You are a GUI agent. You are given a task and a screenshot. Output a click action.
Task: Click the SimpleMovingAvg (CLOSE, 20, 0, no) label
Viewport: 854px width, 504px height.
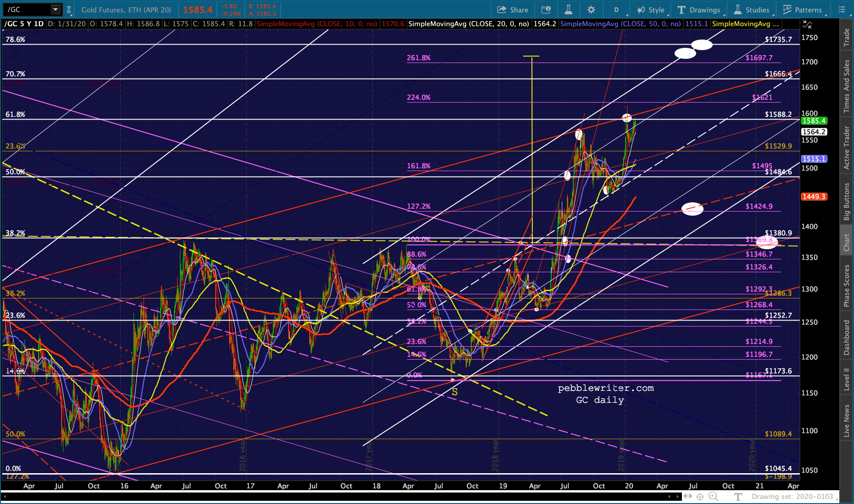tap(468, 23)
